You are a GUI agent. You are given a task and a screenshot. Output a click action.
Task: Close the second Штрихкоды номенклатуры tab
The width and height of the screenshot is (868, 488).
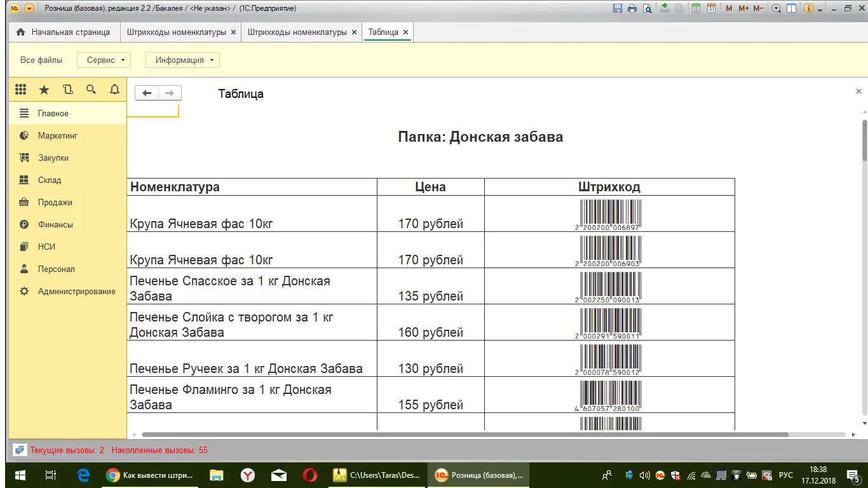[354, 32]
